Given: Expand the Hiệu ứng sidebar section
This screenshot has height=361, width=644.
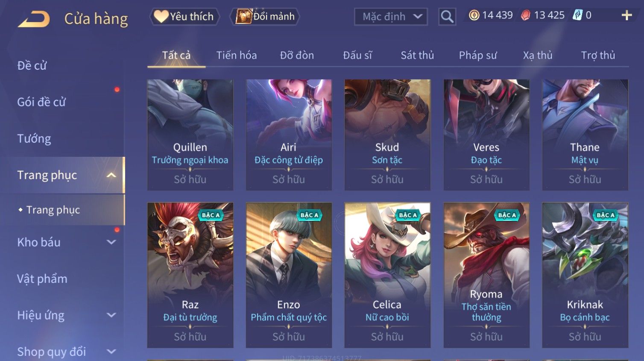Looking at the screenshot, I should pyautogui.click(x=111, y=315).
